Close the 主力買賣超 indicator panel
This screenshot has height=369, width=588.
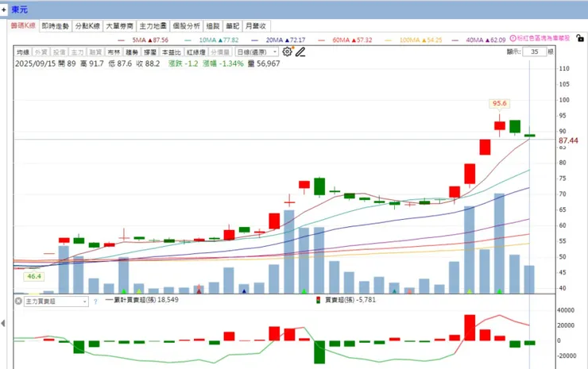pyautogui.click(x=18, y=301)
